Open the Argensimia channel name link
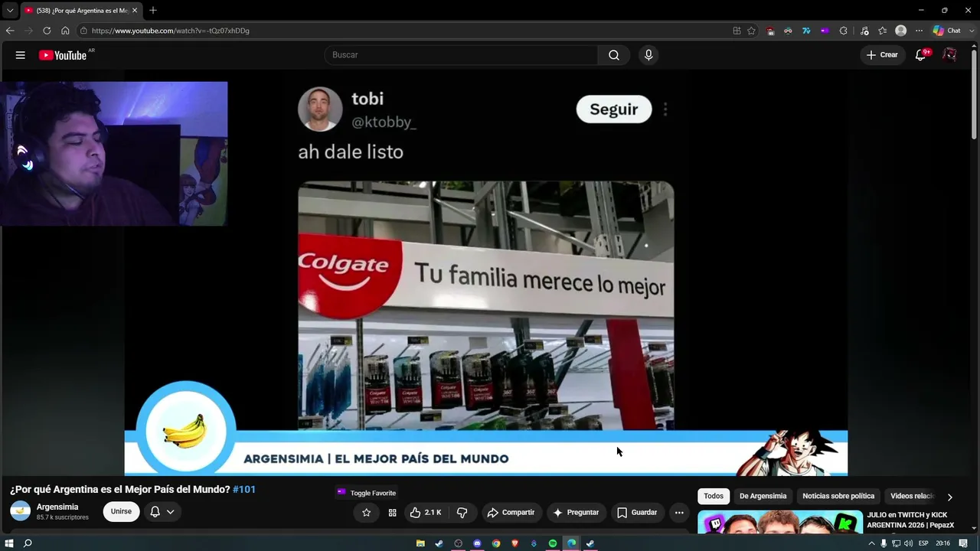 pyautogui.click(x=57, y=507)
